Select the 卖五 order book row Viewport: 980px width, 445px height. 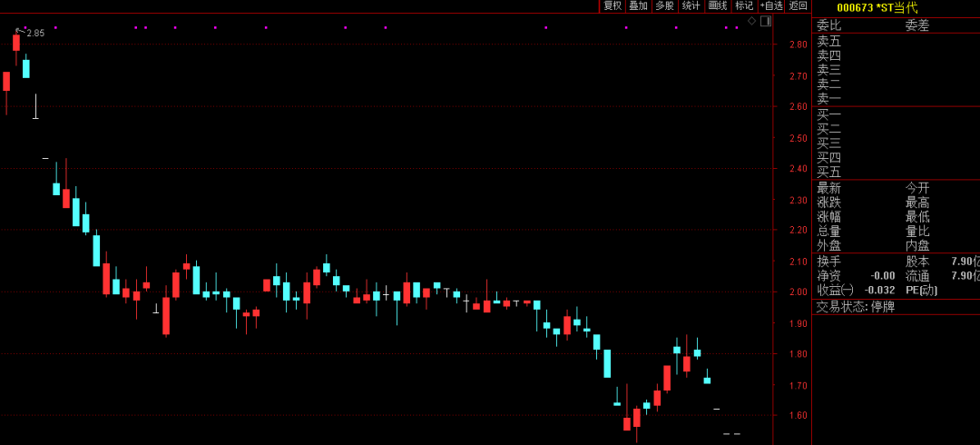coord(828,41)
